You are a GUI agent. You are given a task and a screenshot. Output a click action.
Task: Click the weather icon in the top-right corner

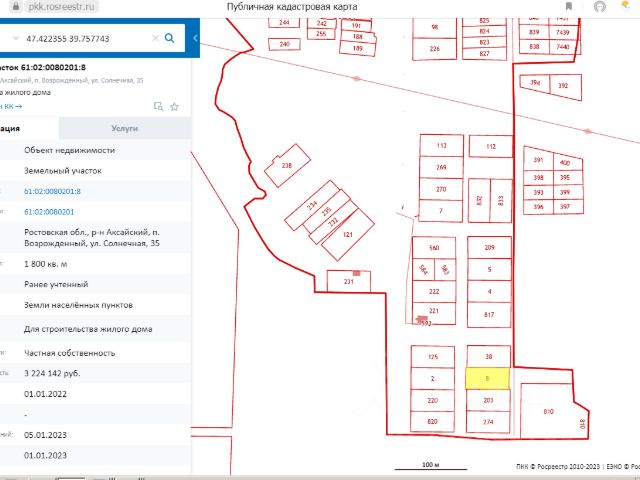(628, 7)
